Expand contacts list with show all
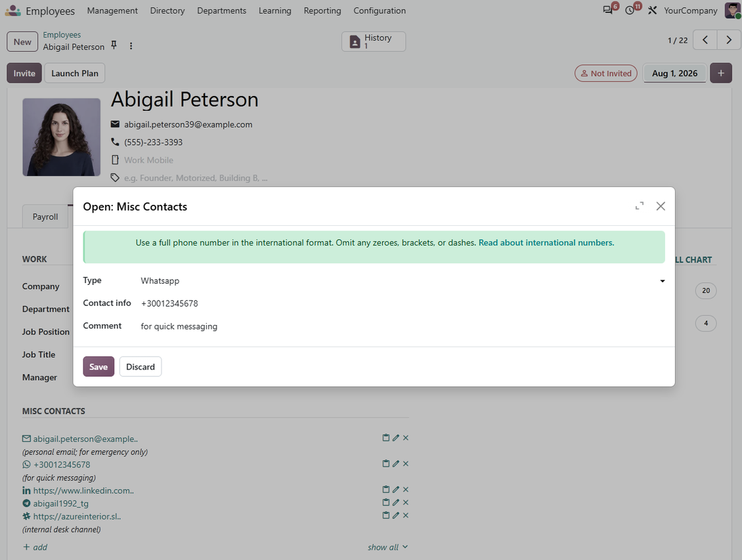The image size is (742, 560). (387, 548)
